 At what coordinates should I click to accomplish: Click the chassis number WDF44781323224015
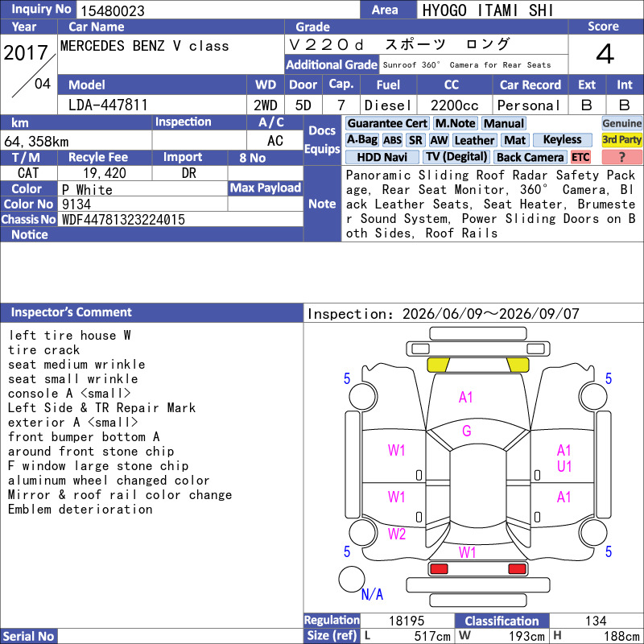coord(124,219)
